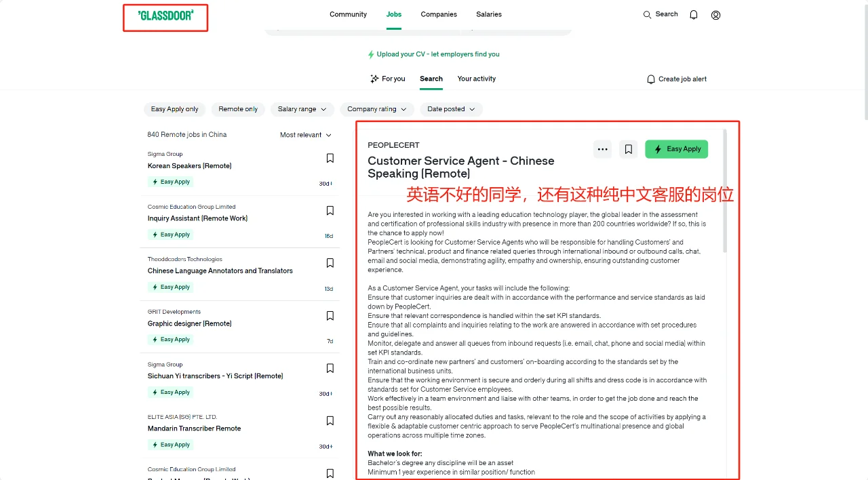The width and height of the screenshot is (868, 480).
Task: Toggle the Easy Apply only filter
Action: click(x=174, y=109)
